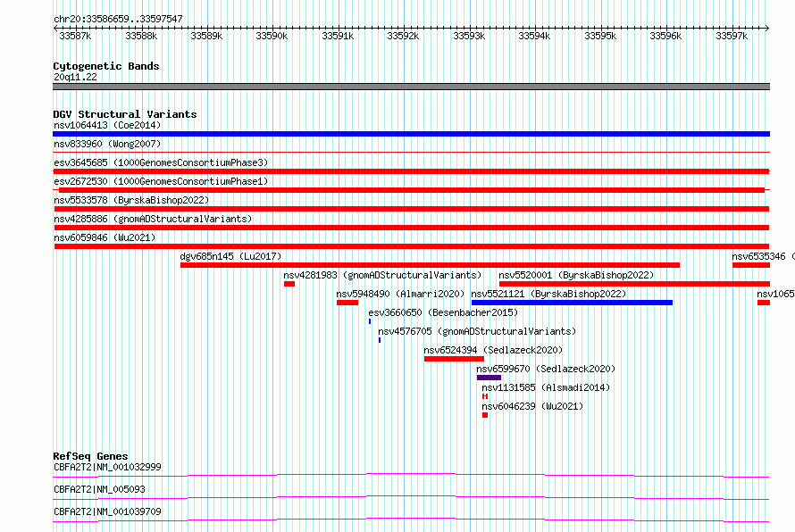Image resolution: width=795 pixels, height=532 pixels.
Task: Open the CBFA2T2|NM_001032999 gene transcript
Action: coord(411,475)
